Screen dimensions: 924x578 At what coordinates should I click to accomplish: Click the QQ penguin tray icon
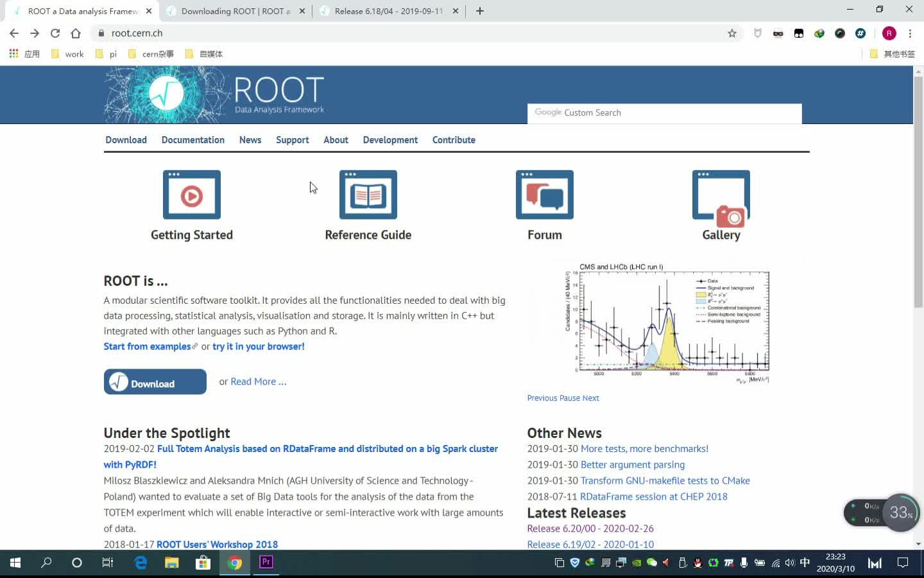697,563
